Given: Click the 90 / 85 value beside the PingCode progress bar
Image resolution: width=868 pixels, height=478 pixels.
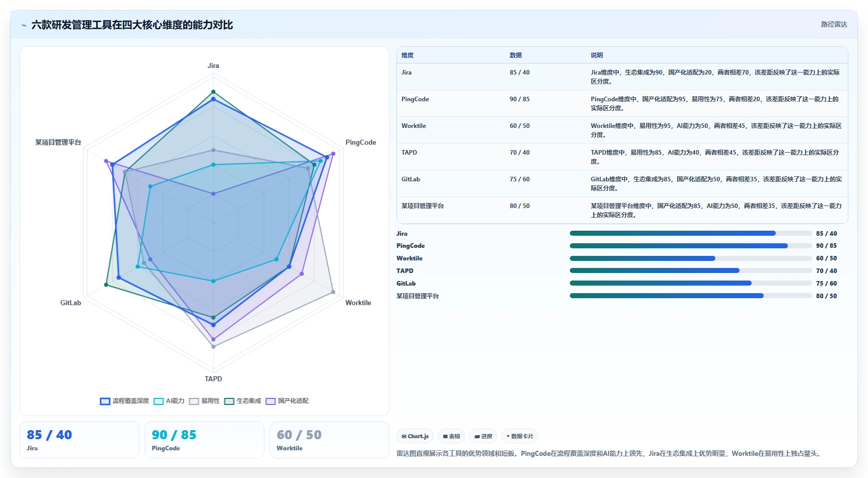Looking at the screenshot, I should 826,246.
